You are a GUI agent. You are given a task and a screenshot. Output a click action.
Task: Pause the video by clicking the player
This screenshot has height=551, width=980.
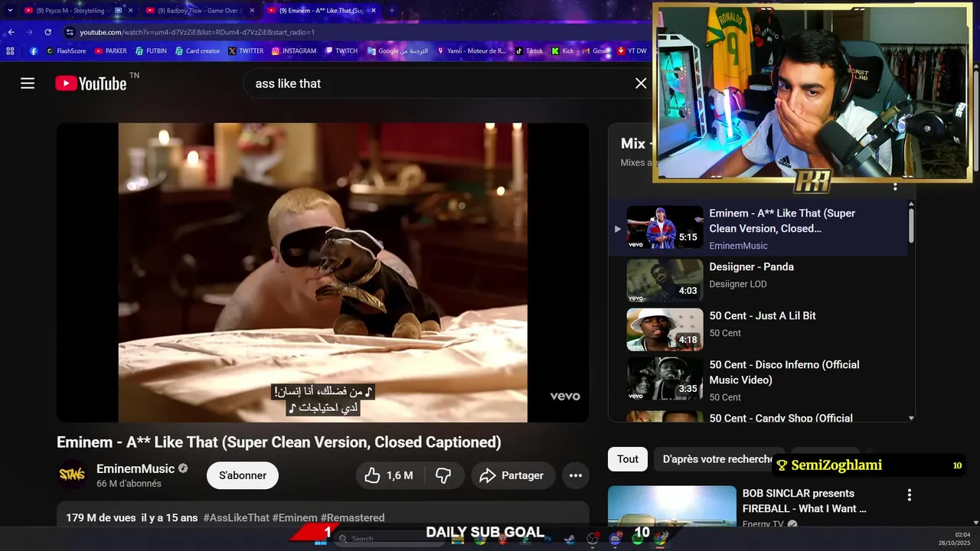[322, 272]
